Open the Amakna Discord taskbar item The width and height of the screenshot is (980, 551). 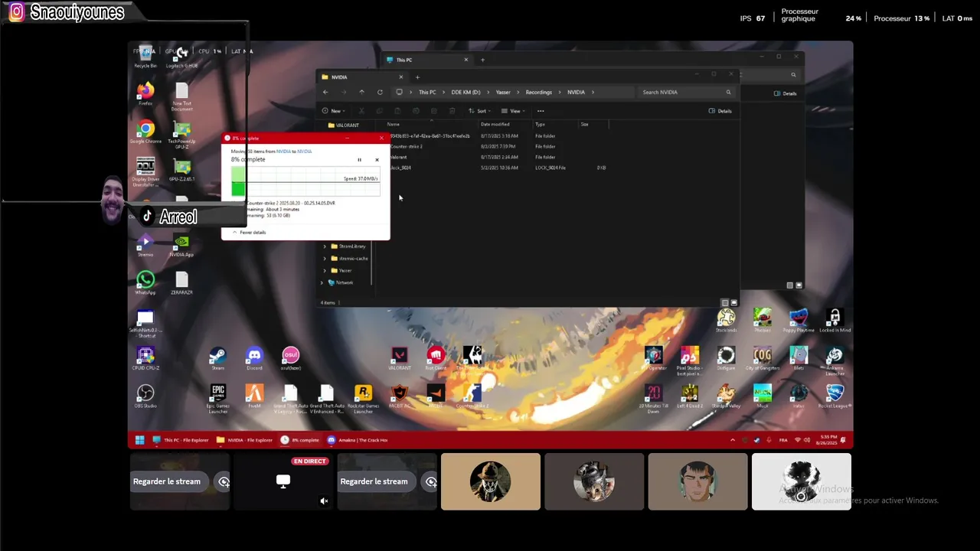(358, 440)
